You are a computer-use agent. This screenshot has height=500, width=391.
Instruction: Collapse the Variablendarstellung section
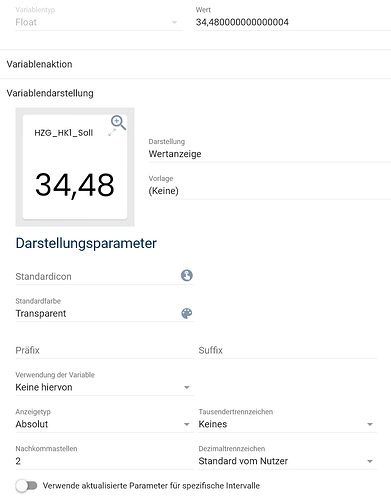195,93
